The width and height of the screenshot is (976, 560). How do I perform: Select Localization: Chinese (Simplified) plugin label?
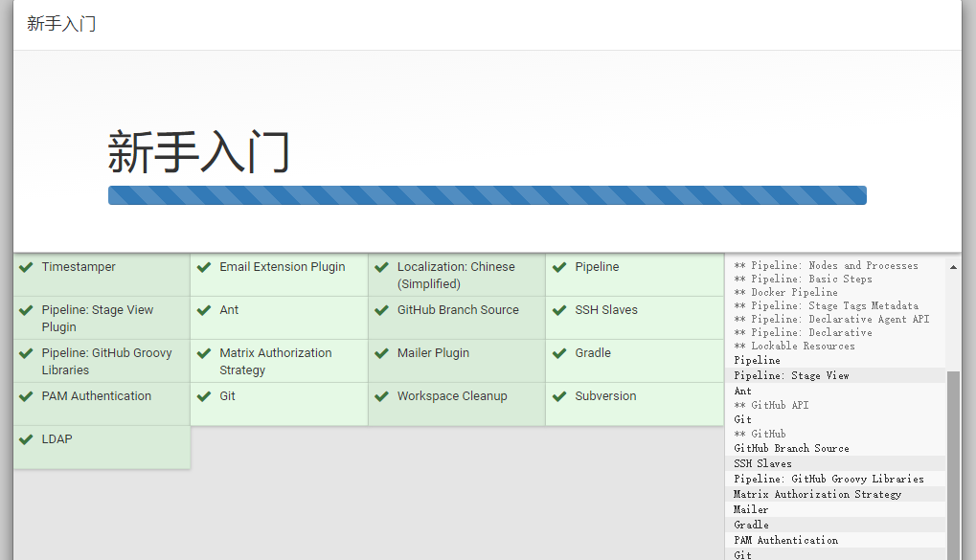[x=456, y=275]
